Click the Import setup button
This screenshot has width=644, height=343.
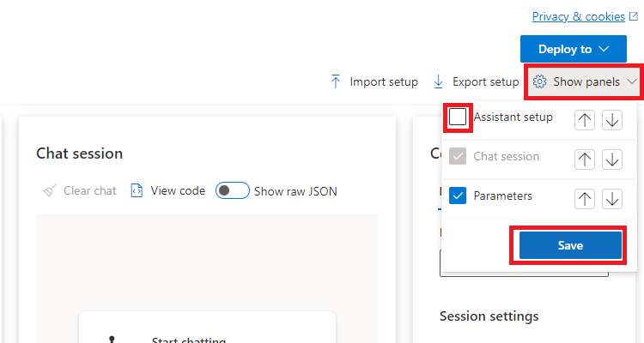[x=374, y=81]
